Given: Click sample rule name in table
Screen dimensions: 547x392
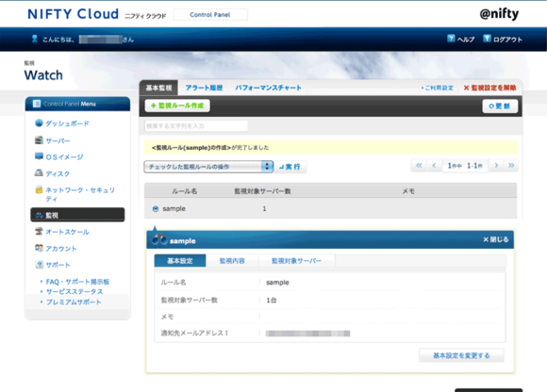Looking at the screenshot, I should 174,208.
